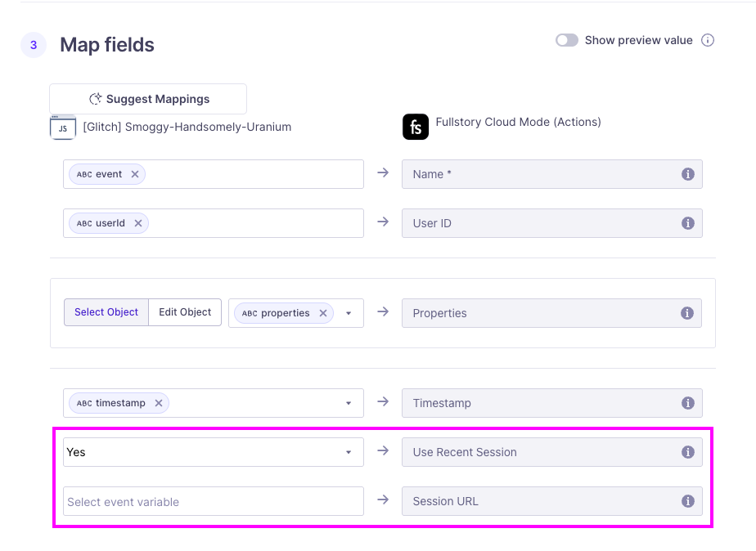
Task: Click the info icon in Timestamp field
Action: coord(688,403)
